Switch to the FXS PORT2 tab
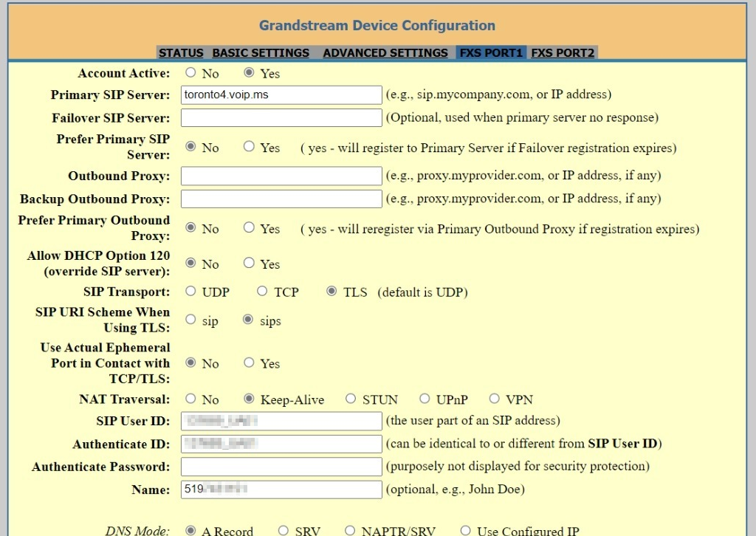Image resolution: width=756 pixels, height=536 pixels. [563, 52]
